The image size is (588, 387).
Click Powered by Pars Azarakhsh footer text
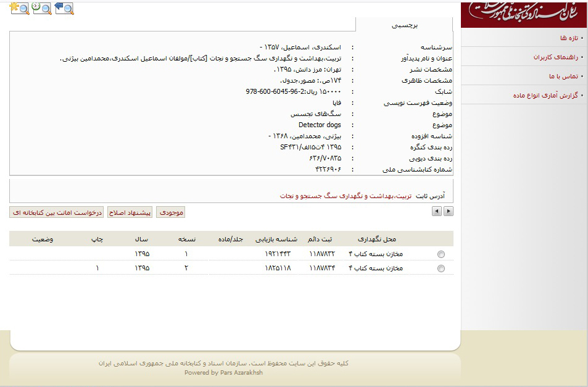coord(223,372)
